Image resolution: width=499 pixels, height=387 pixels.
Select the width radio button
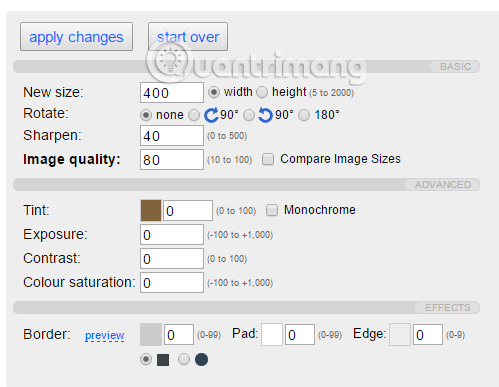(214, 92)
